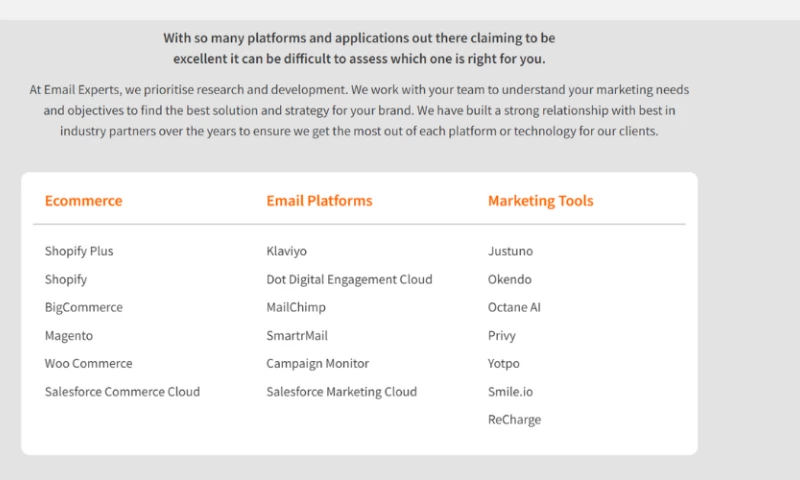Click Magento in the Ecommerce column
The image size is (800, 480).
point(69,336)
